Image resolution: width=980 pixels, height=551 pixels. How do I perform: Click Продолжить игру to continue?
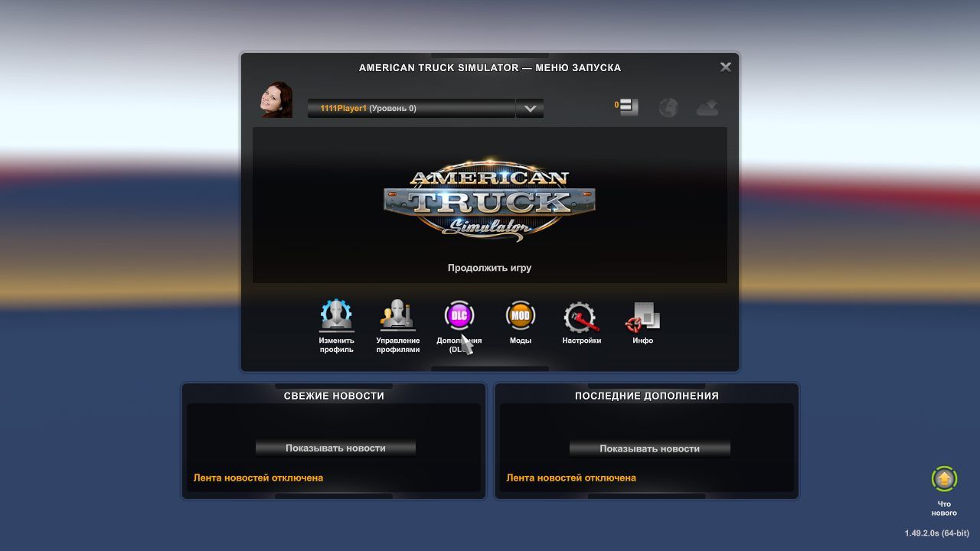click(489, 268)
